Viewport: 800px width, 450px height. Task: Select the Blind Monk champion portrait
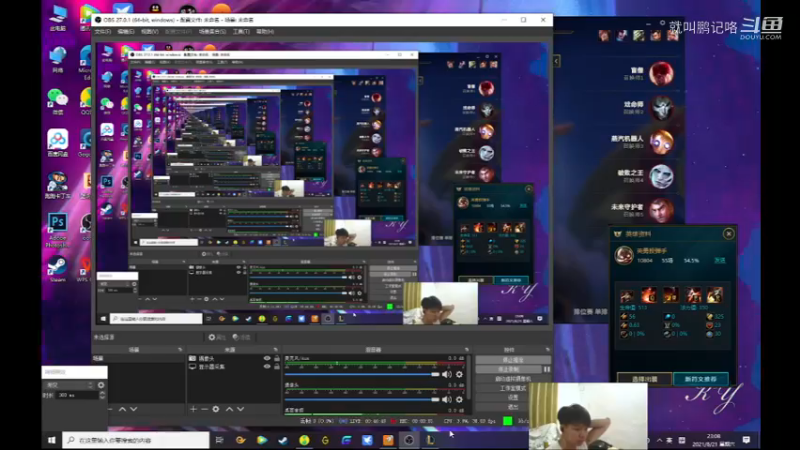coord(661,73)
